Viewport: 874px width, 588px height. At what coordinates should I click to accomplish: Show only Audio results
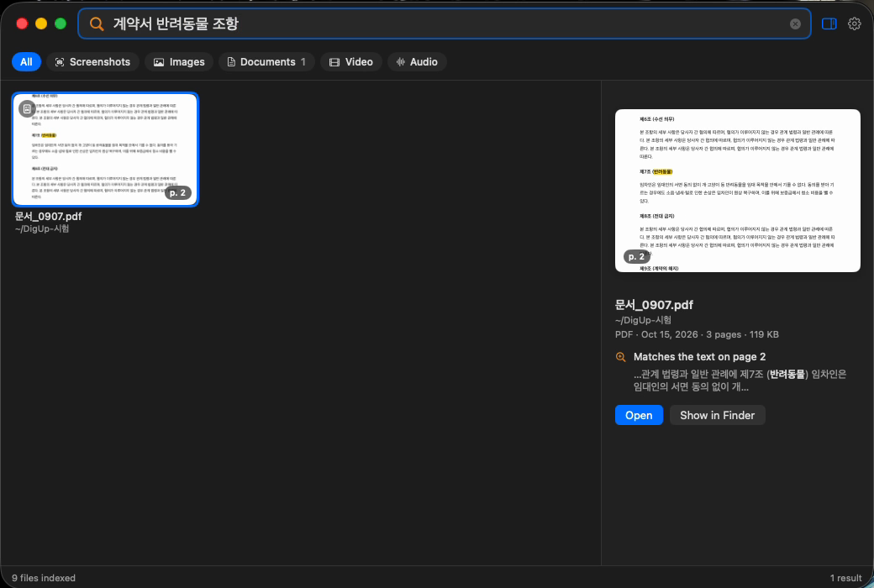[417, 62]
